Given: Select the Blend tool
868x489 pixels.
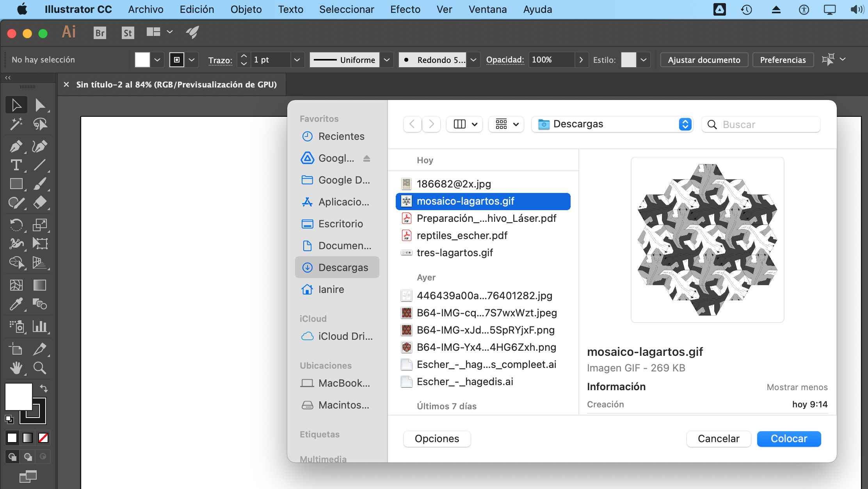Looking at the screenshot, I should click(40, 304).
